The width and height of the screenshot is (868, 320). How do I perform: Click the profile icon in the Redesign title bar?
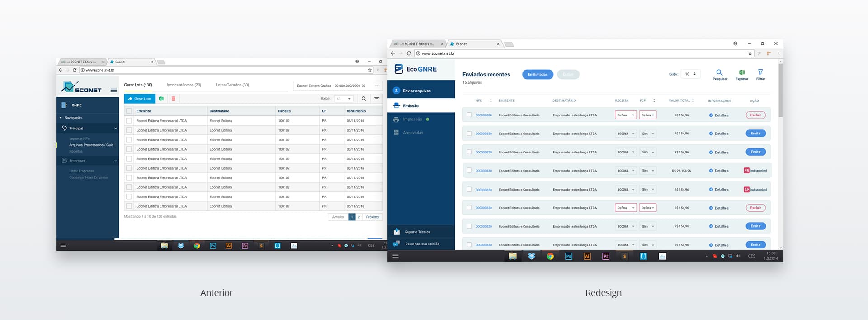click(735, 43)
